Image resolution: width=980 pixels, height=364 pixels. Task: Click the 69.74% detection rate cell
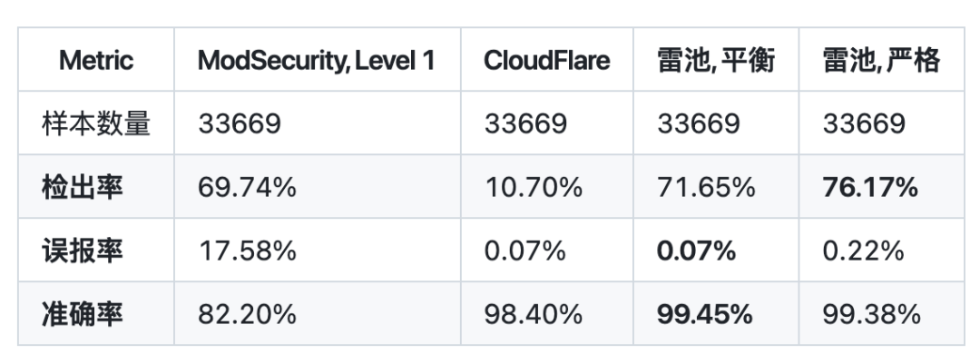[247, 187]
